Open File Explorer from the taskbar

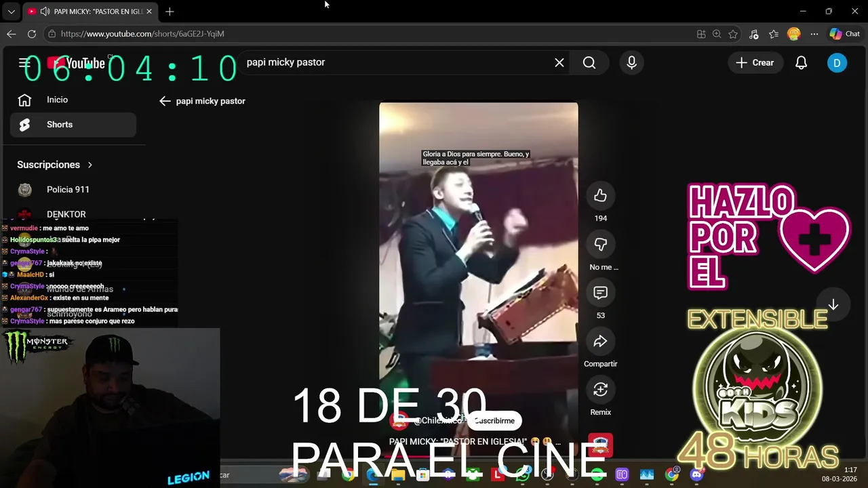[398, 475]
